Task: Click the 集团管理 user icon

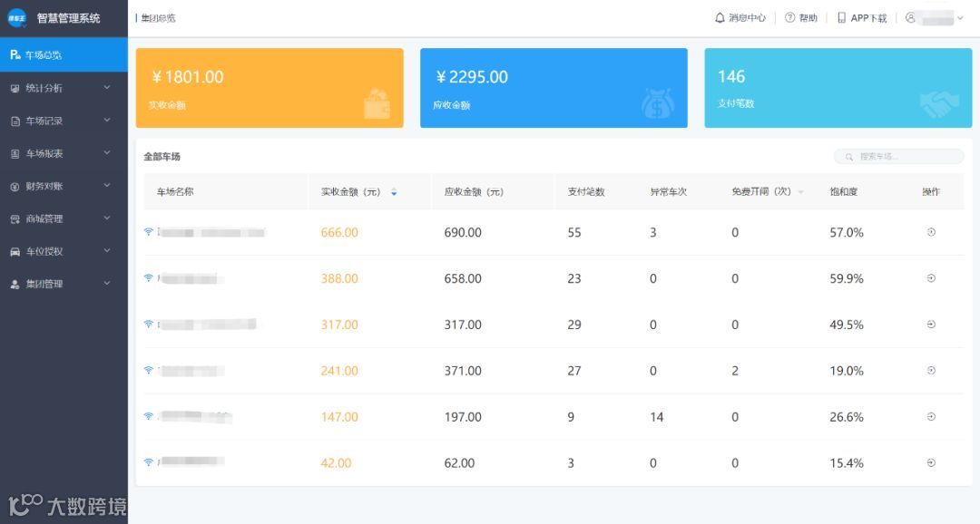Action: (15, 284)
